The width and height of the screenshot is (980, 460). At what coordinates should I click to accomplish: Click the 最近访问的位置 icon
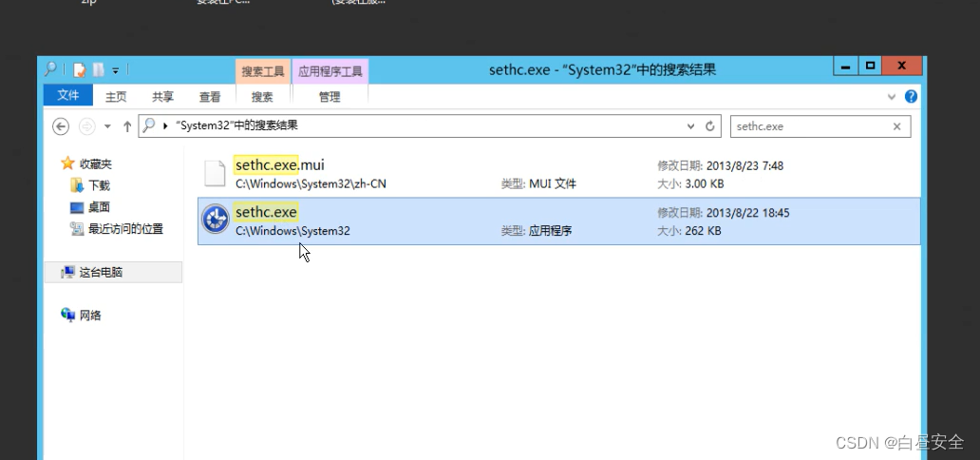(77, 228)
